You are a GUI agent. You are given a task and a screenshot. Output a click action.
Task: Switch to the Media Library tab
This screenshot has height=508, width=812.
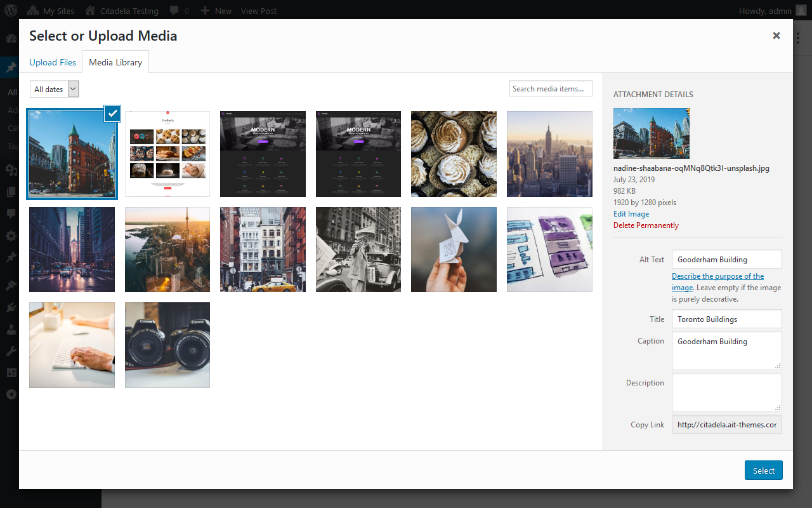(115, 62)
